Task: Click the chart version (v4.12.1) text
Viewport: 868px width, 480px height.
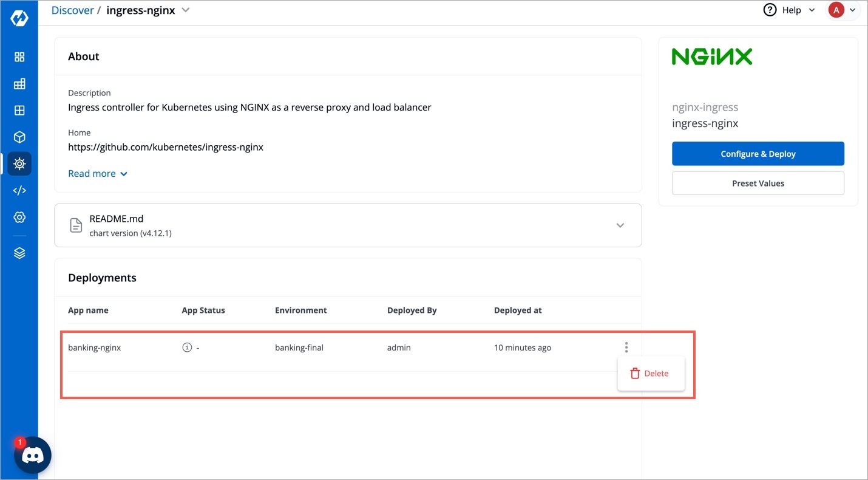Action: (131, 233)
